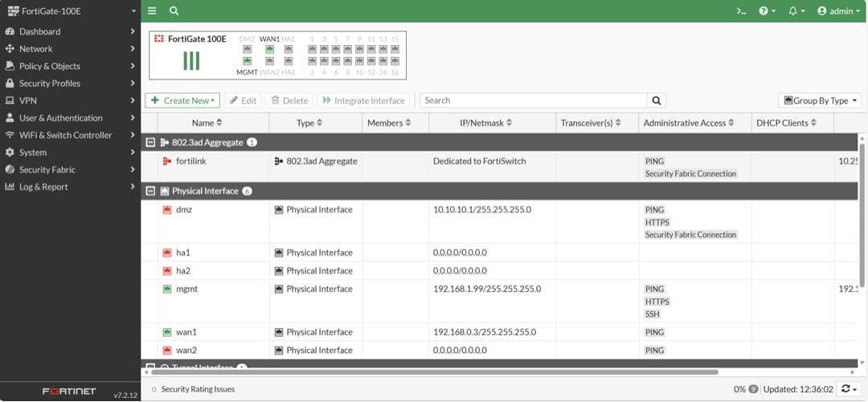Sort by the Transceiver(s) column
This screenshot has width=868, height=402.
[x=591, y=123]
